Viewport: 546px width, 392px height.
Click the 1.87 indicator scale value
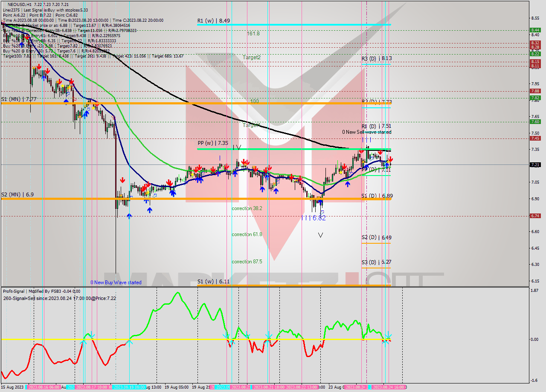coord(534,290)
